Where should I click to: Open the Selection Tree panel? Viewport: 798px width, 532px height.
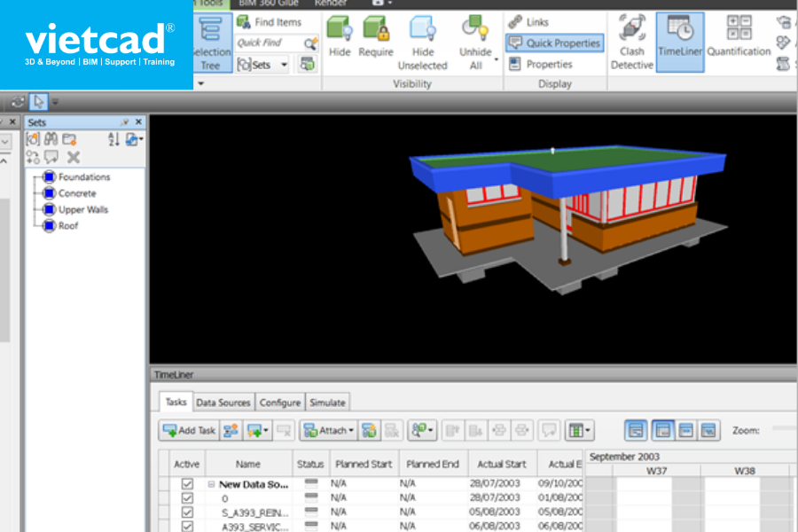pyautogui.click(x=213, y=43)
